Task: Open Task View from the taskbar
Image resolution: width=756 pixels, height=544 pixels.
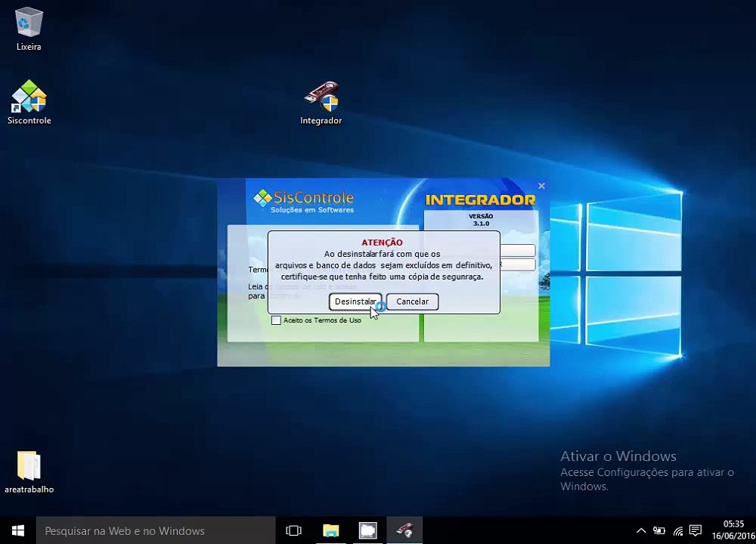Action: point(293,530)
